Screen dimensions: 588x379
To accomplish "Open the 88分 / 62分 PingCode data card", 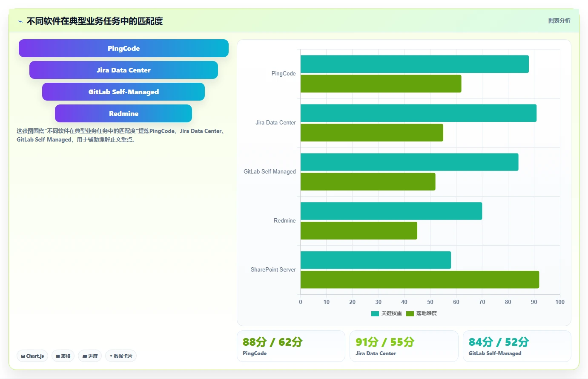I will pyautogui.click(x=291, y=346).
